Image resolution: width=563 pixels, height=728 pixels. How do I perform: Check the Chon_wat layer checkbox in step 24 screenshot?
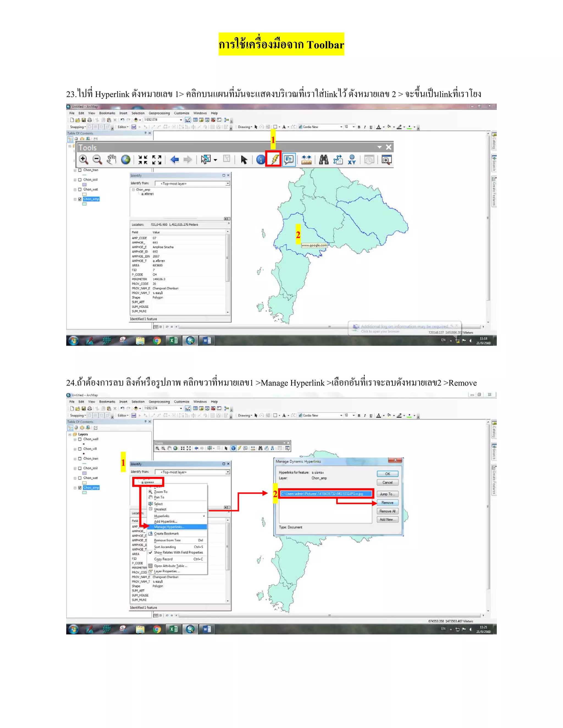coord(80,478)
